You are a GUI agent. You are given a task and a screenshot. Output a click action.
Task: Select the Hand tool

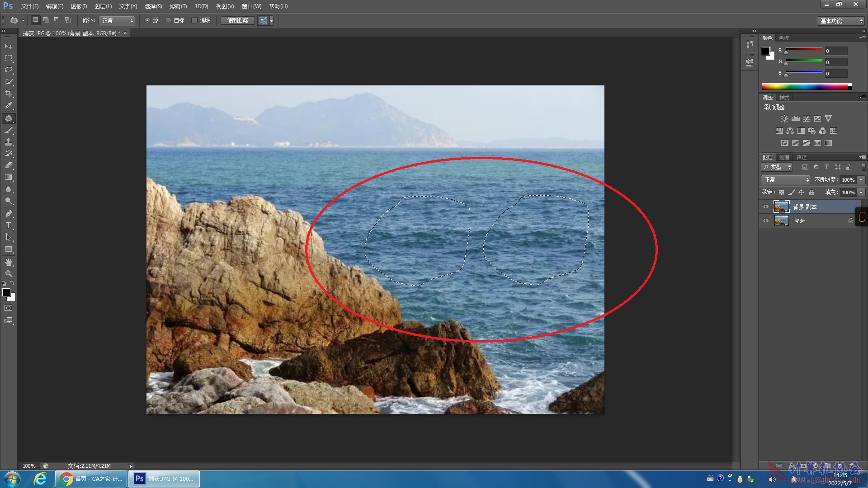tap(9, 262)
